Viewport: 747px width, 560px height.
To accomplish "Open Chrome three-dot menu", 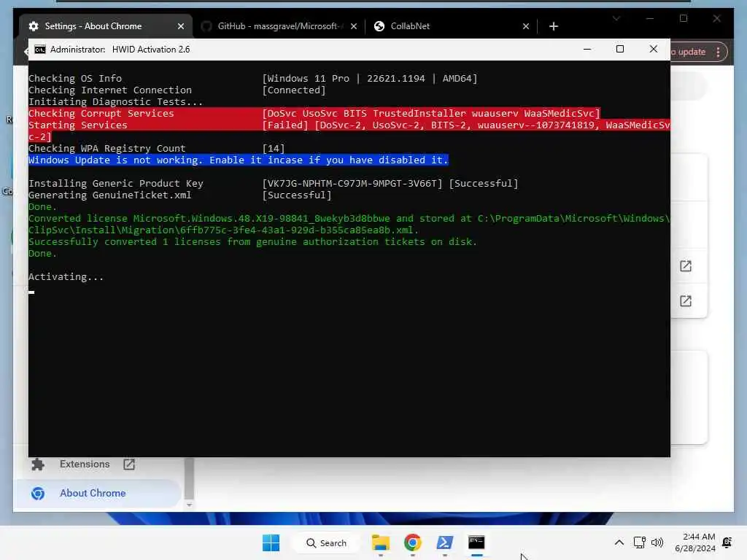I will pyautogui.click(x=718, y=52).
